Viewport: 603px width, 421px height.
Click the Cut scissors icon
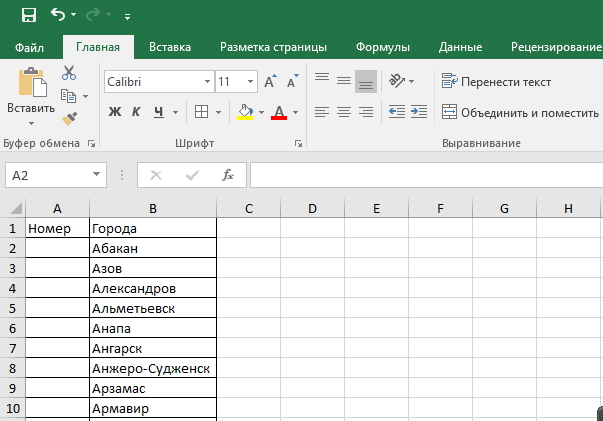click(x=69, y=73)
